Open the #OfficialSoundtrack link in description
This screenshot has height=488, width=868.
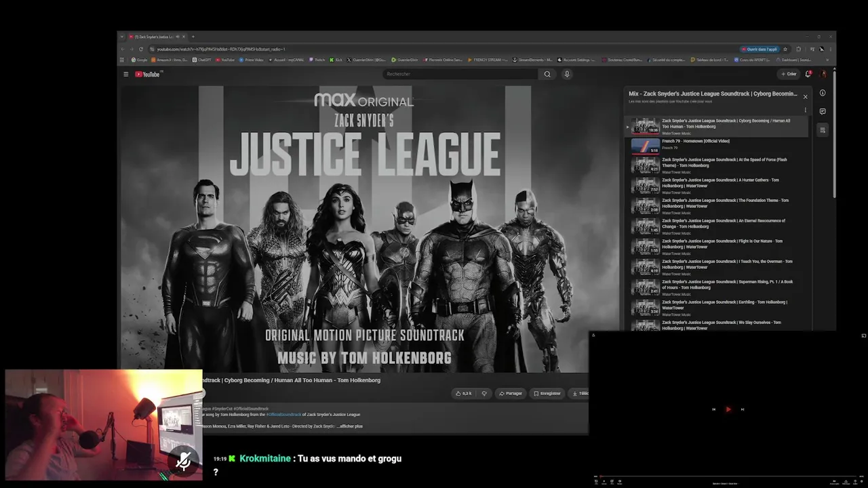coord(283,414)
